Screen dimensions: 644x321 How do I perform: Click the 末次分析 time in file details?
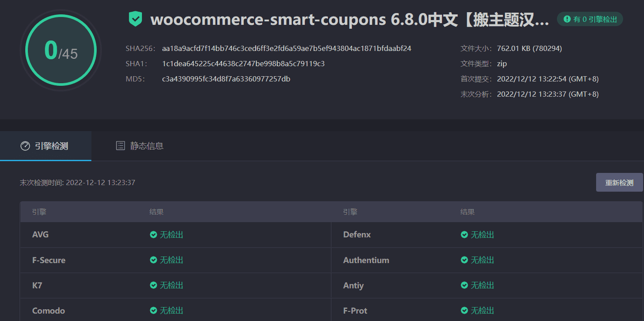coord(548,94)
